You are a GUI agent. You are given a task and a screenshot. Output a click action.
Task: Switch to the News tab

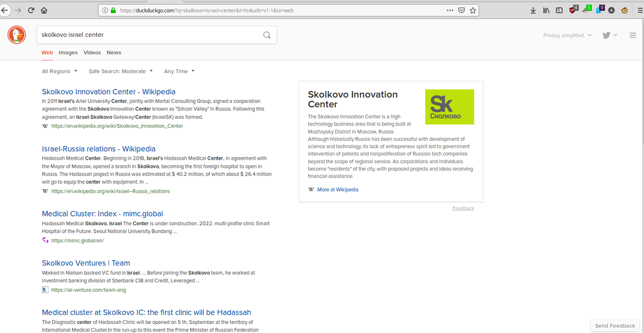[x=114, y=52]
